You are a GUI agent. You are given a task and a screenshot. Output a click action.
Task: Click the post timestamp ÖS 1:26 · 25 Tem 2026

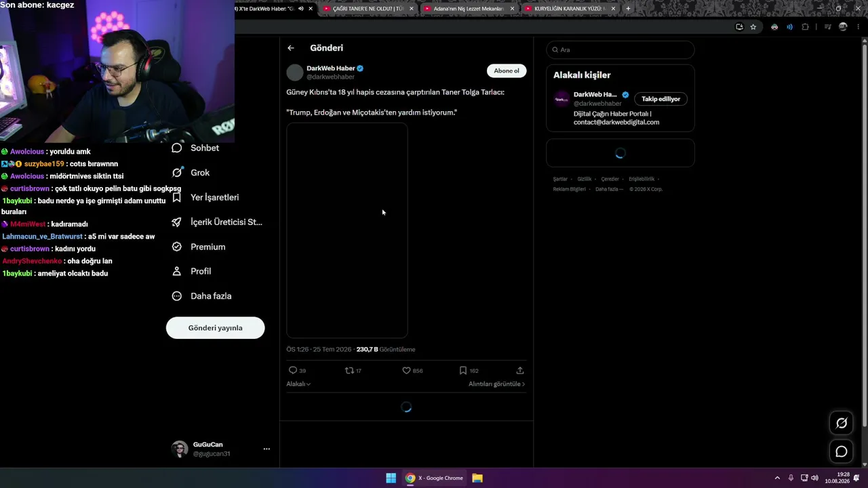319,350
